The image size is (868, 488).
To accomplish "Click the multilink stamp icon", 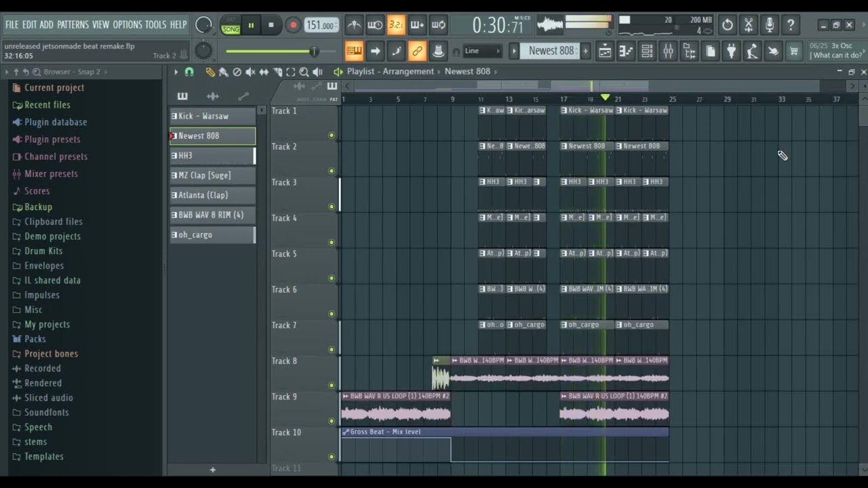I will tap(439, 51).
